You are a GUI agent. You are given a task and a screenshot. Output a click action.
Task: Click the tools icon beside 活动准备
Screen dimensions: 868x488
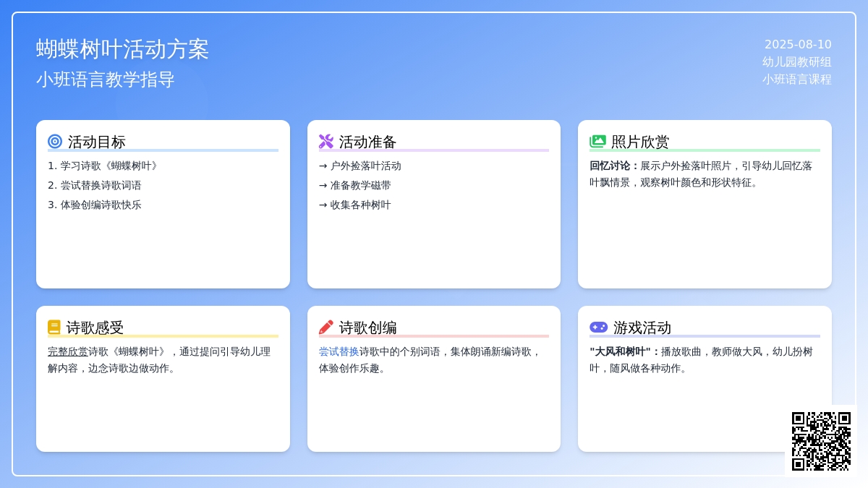click(326, 142)
